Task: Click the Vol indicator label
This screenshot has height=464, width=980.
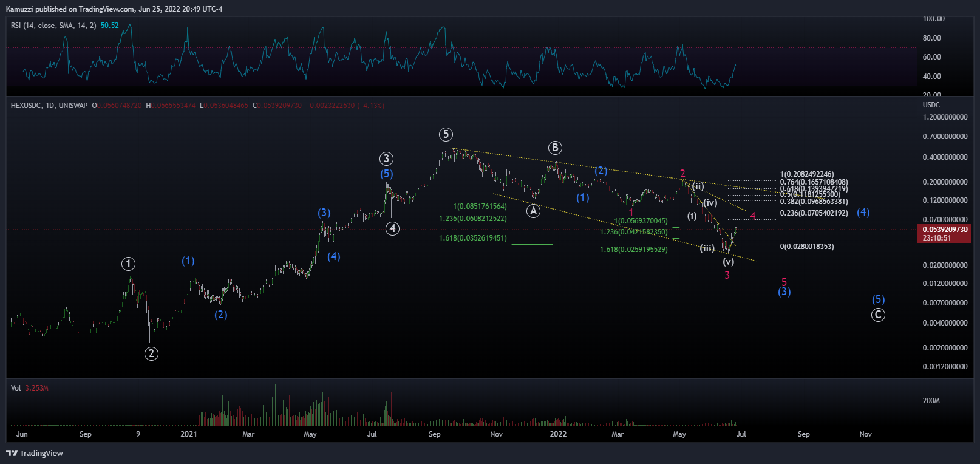Action: pos(16,388)
